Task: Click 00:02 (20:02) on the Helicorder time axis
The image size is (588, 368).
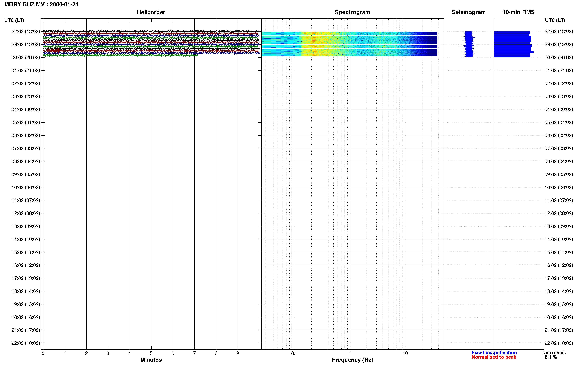Action: pyautogui.click(x=26, y=57)
